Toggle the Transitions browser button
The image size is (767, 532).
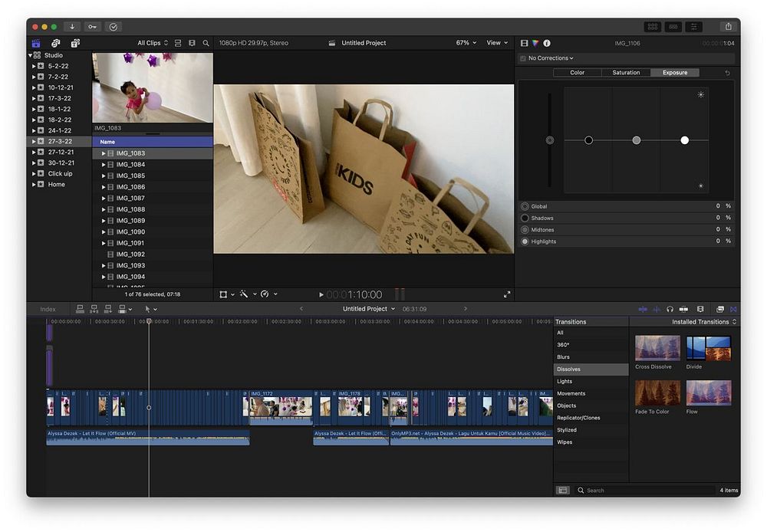(733, 309)
